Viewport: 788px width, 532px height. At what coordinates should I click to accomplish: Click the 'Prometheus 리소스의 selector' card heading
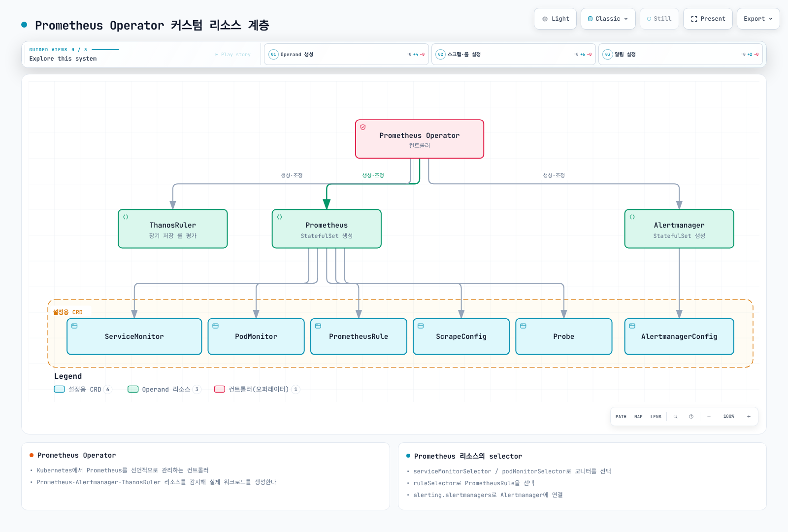pyautogui.click(x=468, y=456)
